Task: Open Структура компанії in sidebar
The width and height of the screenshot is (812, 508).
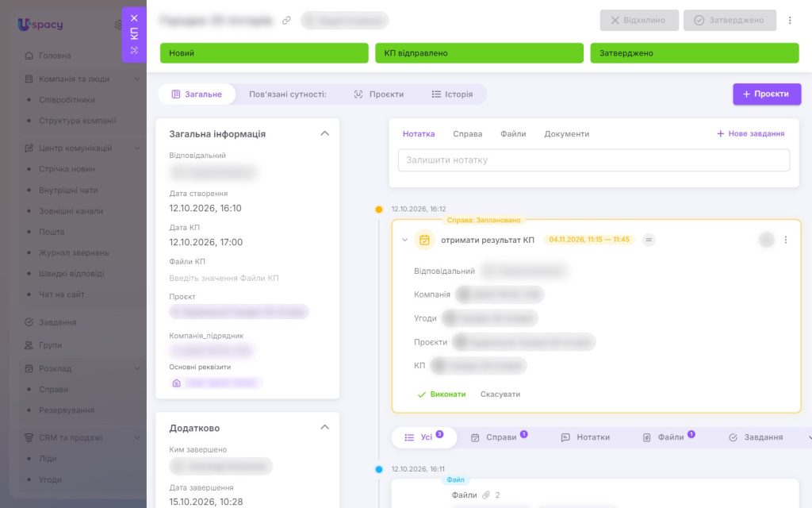Action: (x=78, y=121)
